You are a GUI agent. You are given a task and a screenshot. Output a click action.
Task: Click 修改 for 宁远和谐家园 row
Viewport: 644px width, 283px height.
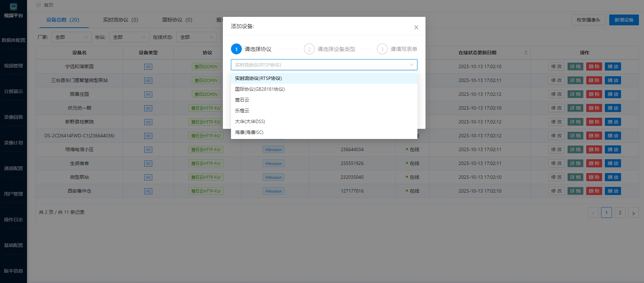[557, 67]
